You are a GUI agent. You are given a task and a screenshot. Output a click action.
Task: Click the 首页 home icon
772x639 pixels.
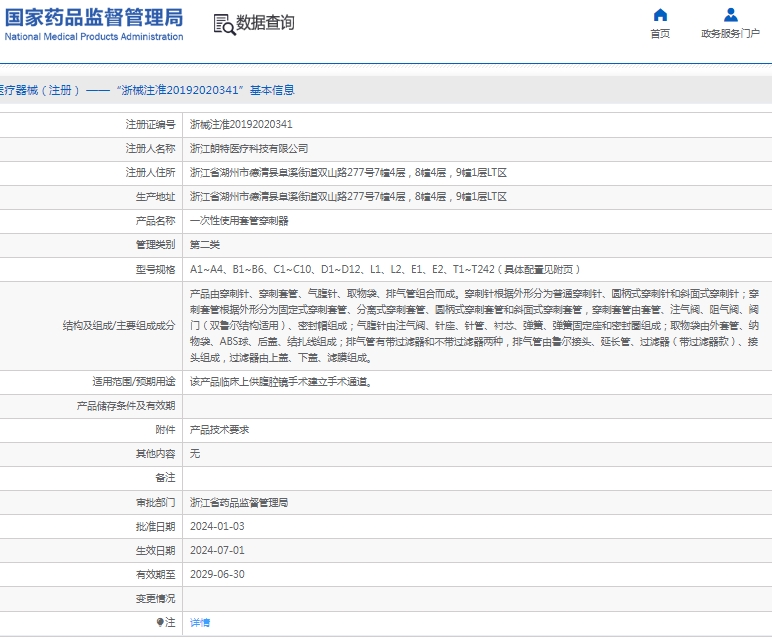660,15
